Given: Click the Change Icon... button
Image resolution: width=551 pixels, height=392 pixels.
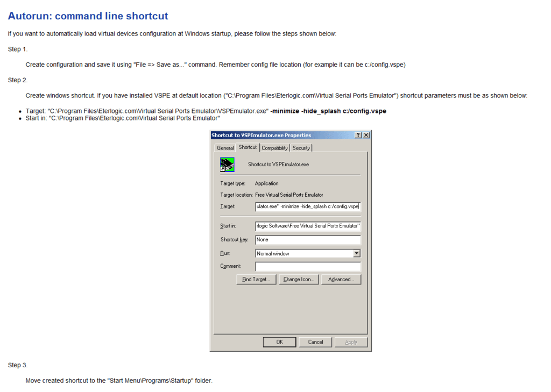Looking at the screenshot, I should pos(299,279).
